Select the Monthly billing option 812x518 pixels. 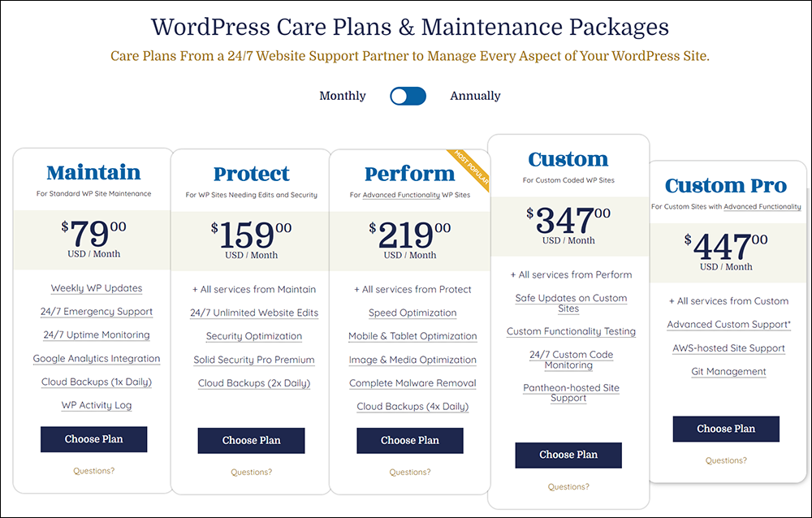[x=342, y=96]
